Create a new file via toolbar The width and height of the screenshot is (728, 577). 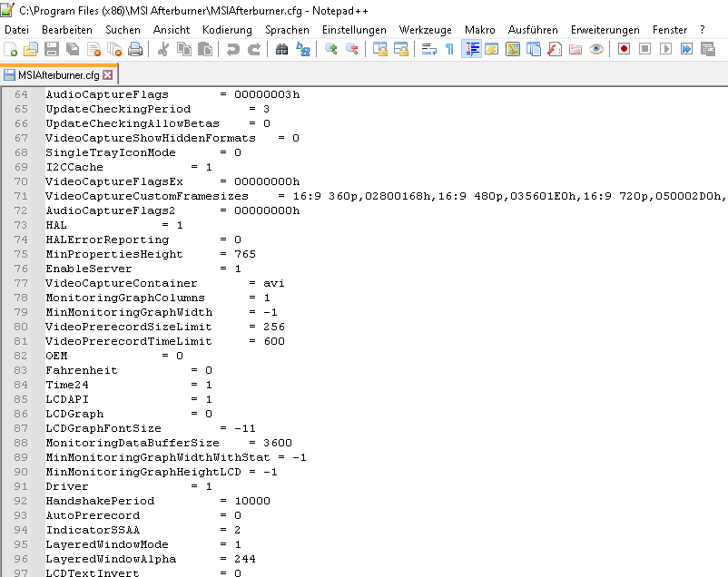coord(10,49)
